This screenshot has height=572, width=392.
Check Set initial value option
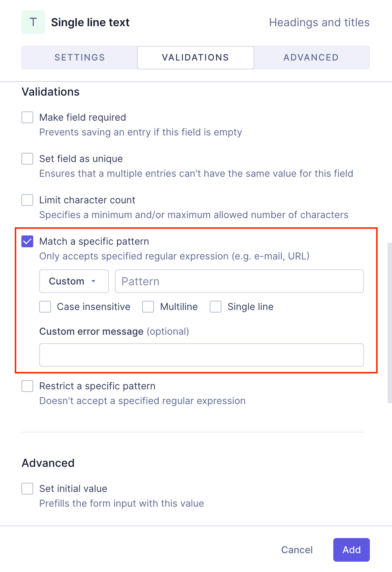click(x=27, y=489)
